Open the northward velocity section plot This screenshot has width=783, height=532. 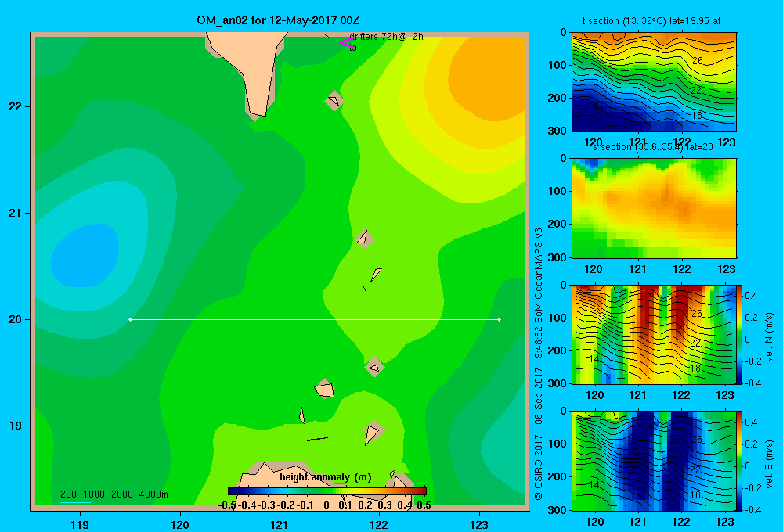(x=654, y=335)
